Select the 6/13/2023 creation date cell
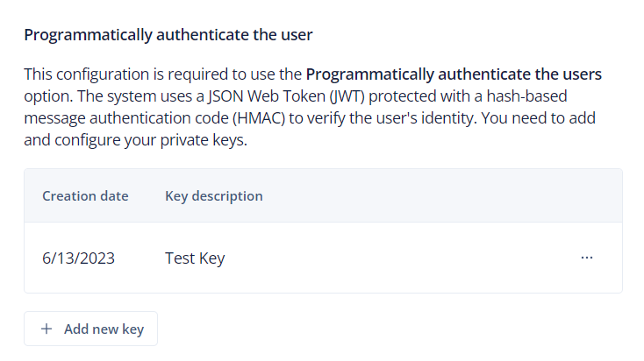The image size is (644, 361). click(x=78, y=258)
